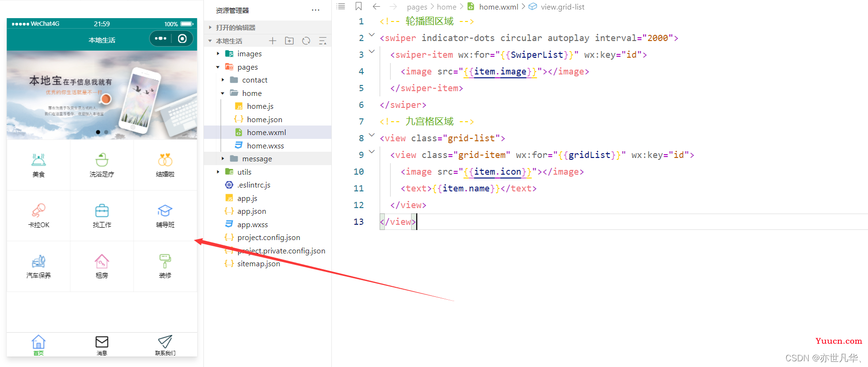
Task: Tap the 汽车保养 car icon
Action: click(39, 261)
